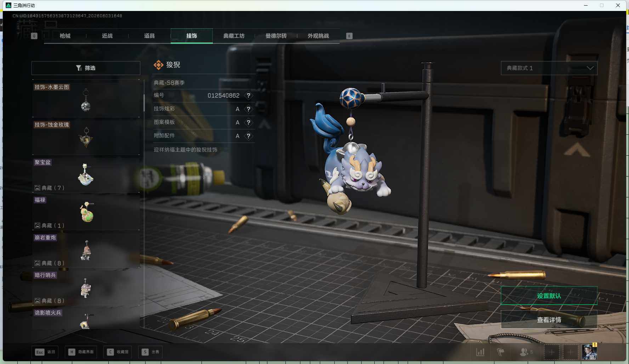Image resolution: width=629 pixels, height=364 pixels.
Task: Click the charm list scrollbar
Action: click(144, 103)
